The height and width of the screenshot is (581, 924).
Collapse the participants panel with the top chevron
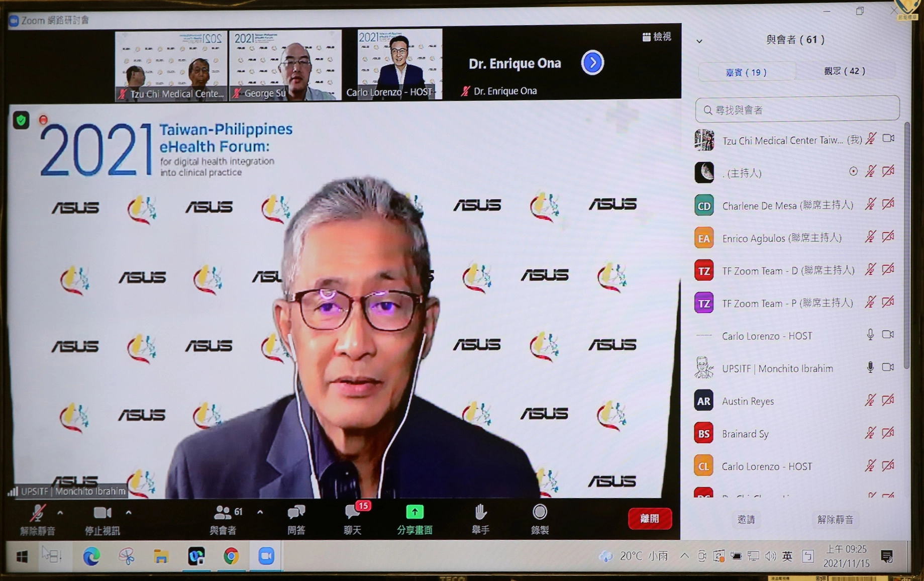[699, 41]
